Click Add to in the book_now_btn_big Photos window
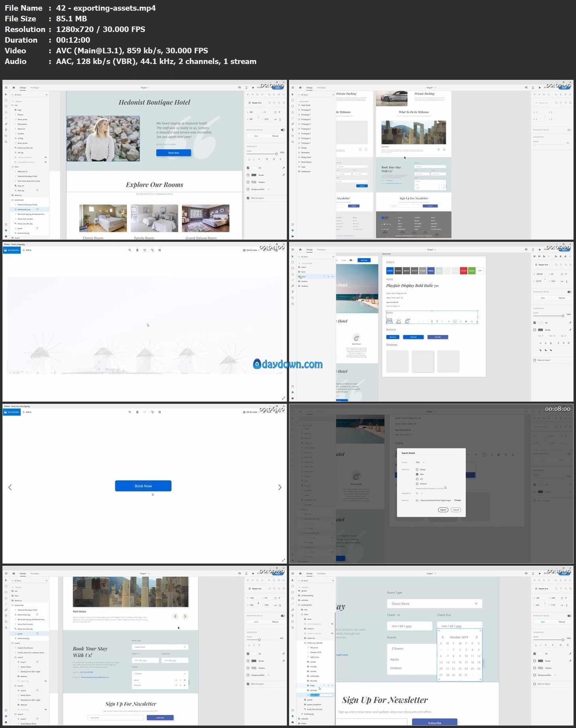The width and height of the screenshot is (576, 728). tap(27, 412)
